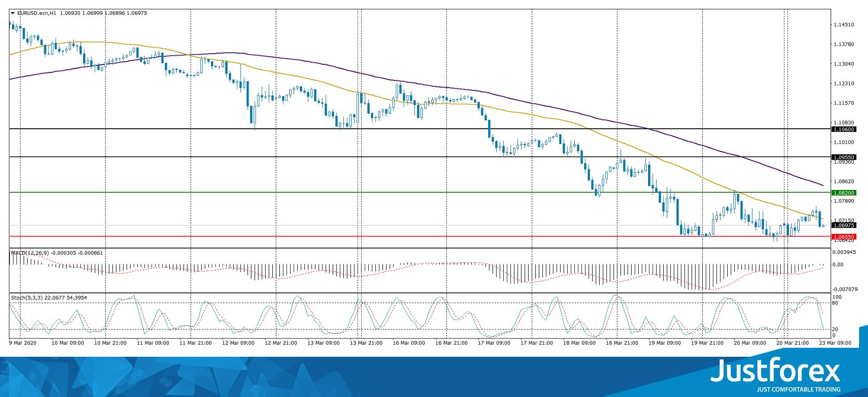Click the '19 Mar 09:00' time axis label
Viewport: 868px width, 397px height.
pyautogui.click(x=665, y=343)
